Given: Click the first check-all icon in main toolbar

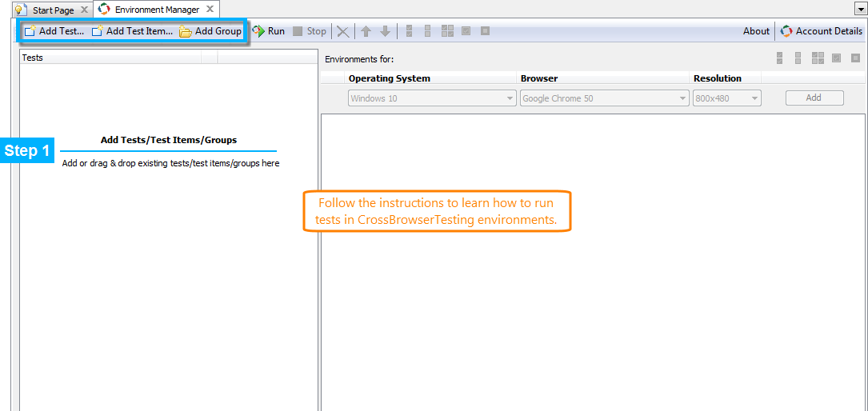Looking at the screenshot, I should (410, 31).
